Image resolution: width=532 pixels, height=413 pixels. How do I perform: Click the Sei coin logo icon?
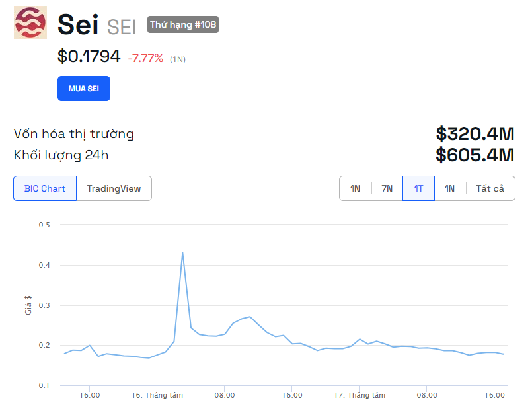tap(30, 22)
